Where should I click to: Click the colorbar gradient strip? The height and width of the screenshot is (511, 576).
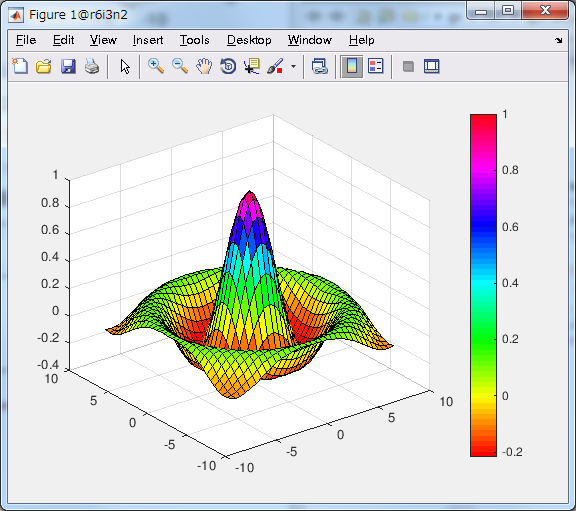point(483,285)
